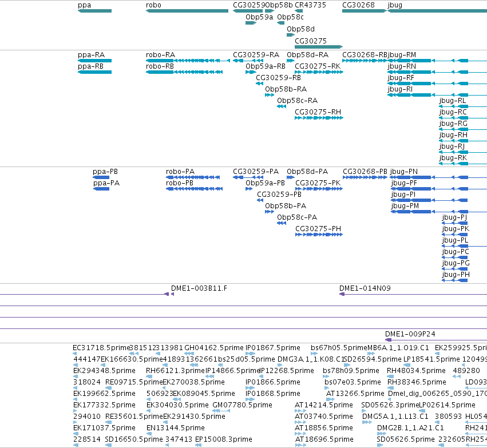Select transcript ppa-RA

coord(95,61)
